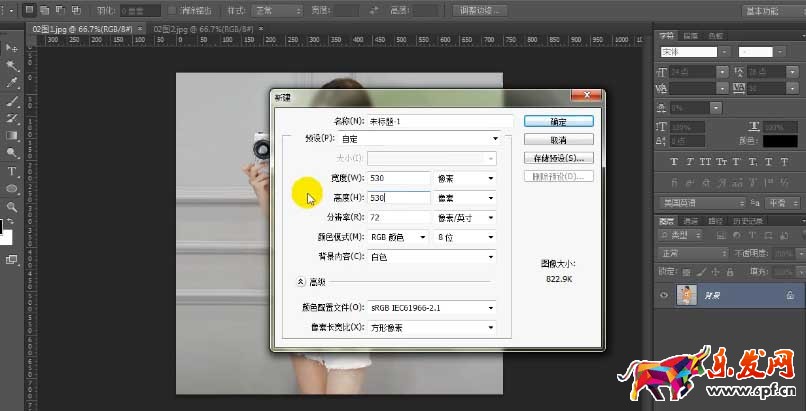Image resolution: width=806 pixels, height=411 pixels.
Task: Collapse the 高级 advanced section
Action: (x=299, y=283)
